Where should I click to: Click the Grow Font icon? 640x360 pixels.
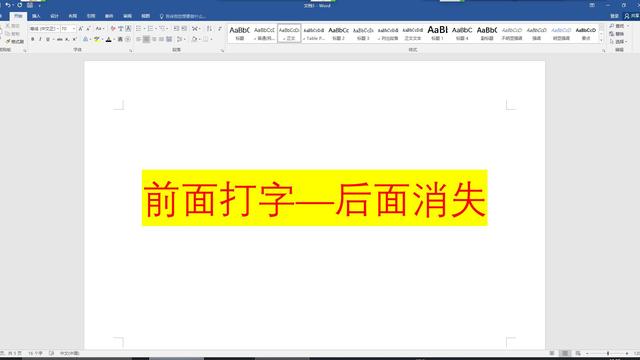pyautogui.click(x=80, y=29)
